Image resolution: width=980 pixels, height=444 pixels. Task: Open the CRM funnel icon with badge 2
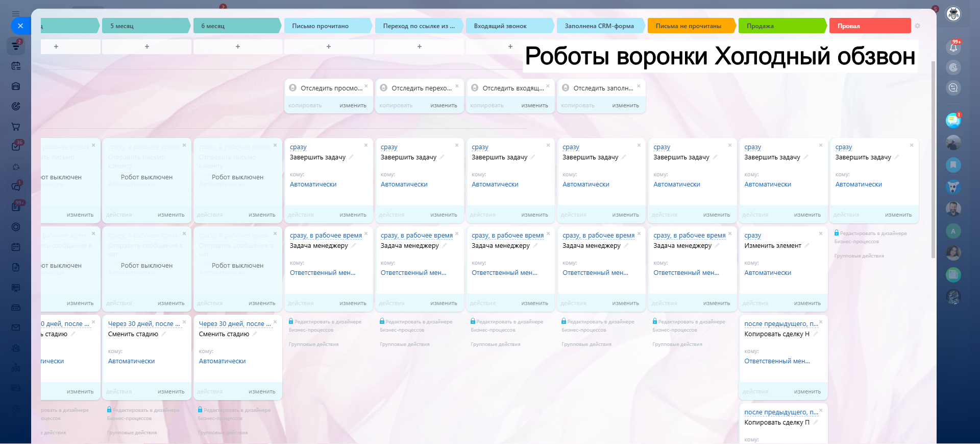coord(16,46)
